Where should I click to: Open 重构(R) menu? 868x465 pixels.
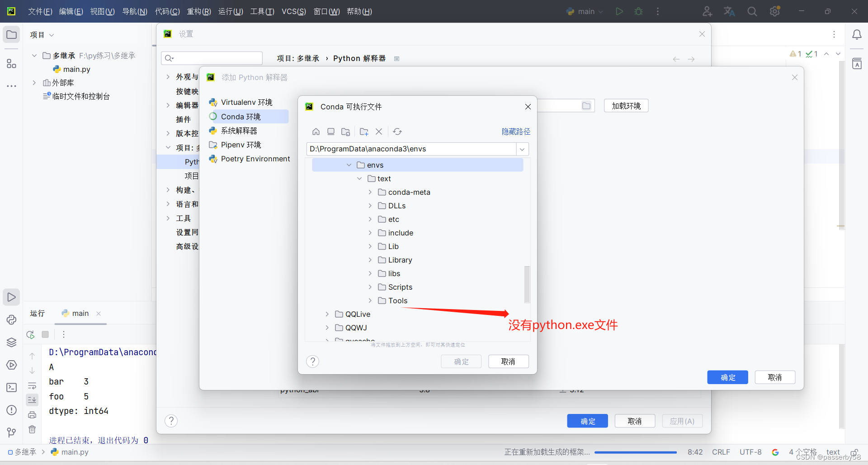coord(199,11)
